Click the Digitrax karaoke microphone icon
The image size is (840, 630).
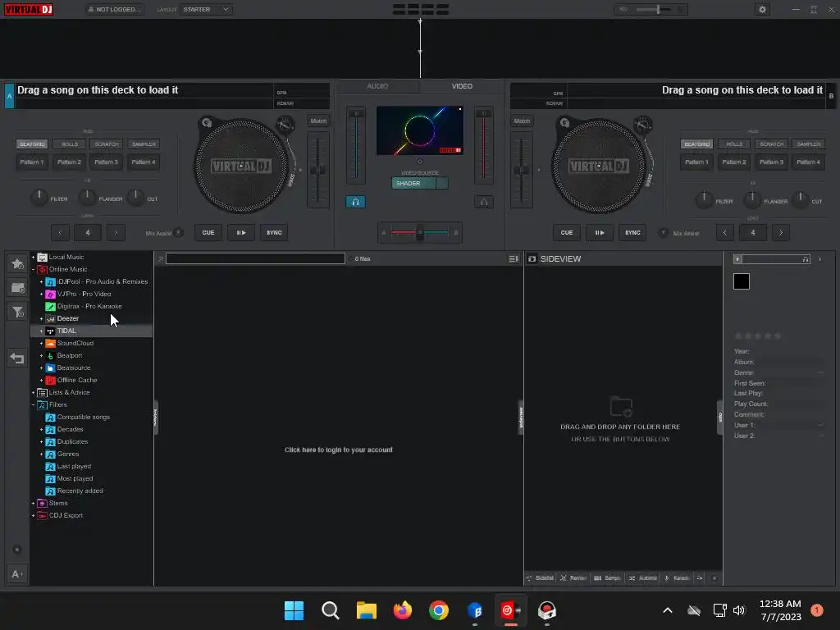coord(50,307)
